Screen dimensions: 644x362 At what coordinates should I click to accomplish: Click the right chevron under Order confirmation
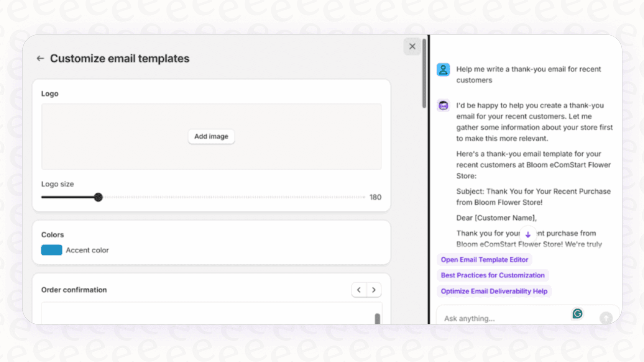click(x=373, y=290)
